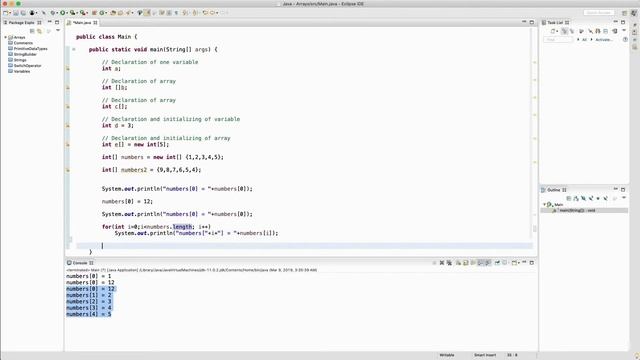Open the New file dropdown arrow
Image resolution: width=640 pixels, height=360 pixels.
pyautogui.click(x=10, y=13)
